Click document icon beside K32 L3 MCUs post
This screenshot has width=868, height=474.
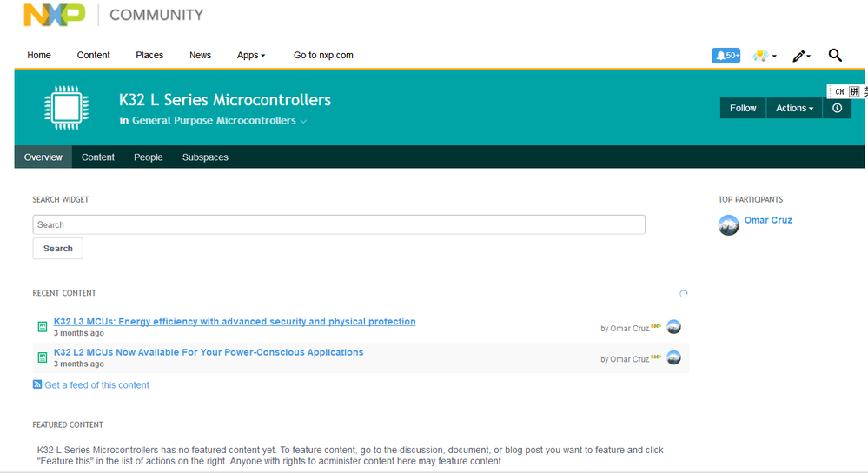[42, 326]
